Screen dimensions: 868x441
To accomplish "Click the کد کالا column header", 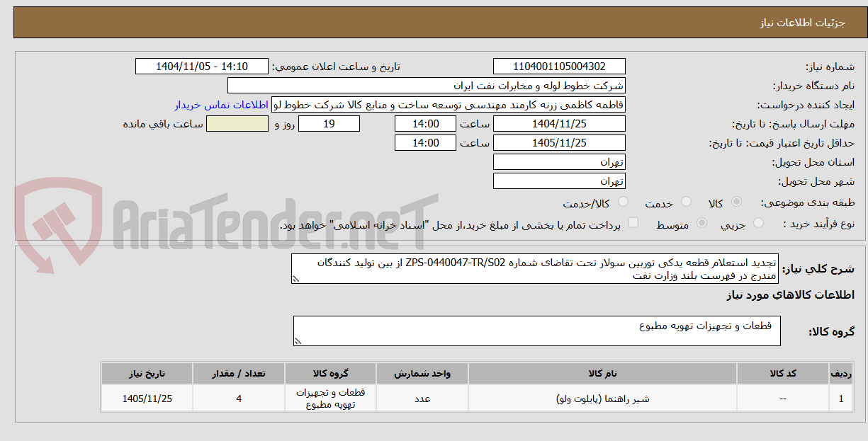I will 783,373.
